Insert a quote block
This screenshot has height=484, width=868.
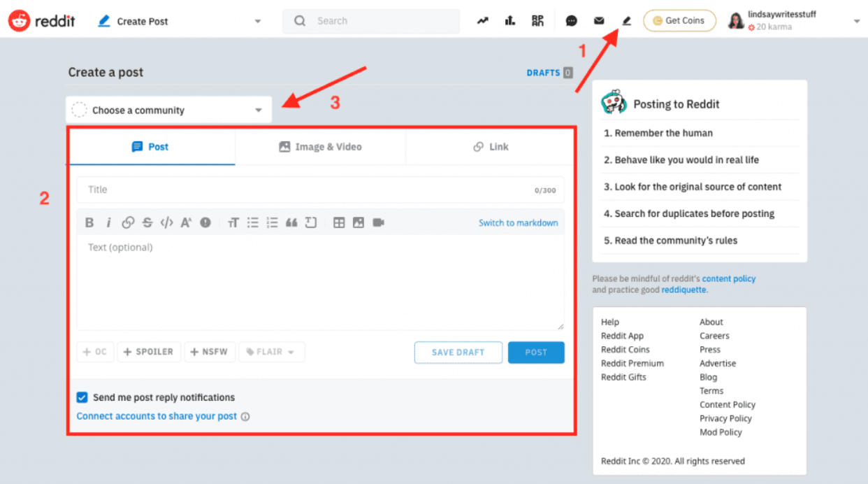click(x=291, y=222)
